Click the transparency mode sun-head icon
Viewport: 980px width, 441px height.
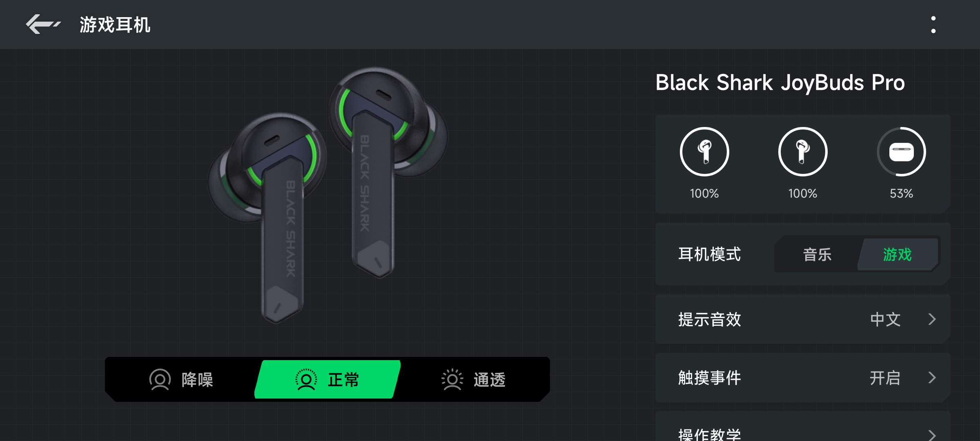coord(452,380)
